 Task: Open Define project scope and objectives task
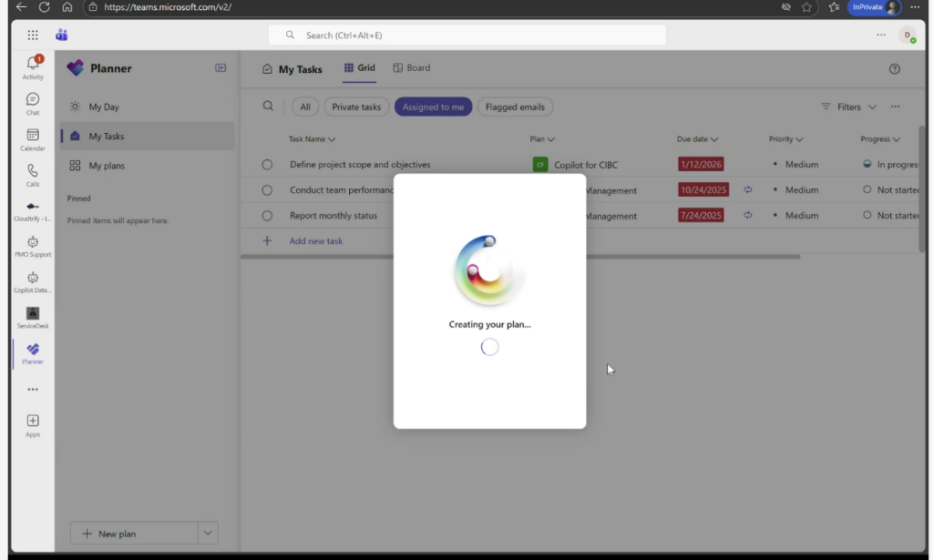[360, 165]
